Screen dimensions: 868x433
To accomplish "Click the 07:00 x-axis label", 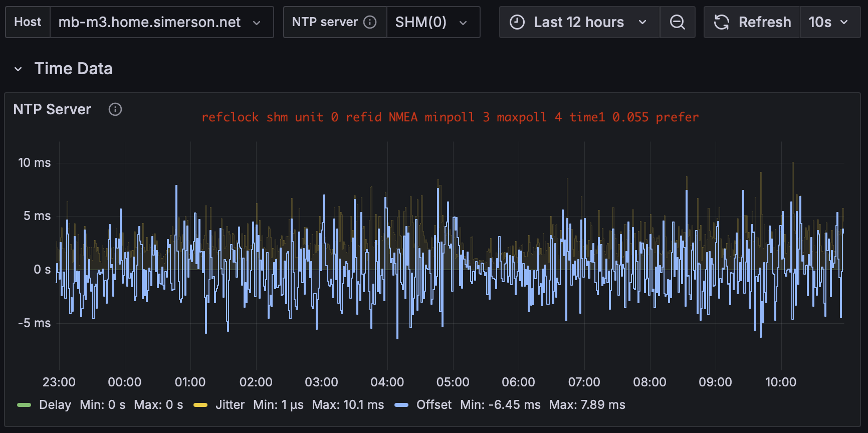I will 584,382.
